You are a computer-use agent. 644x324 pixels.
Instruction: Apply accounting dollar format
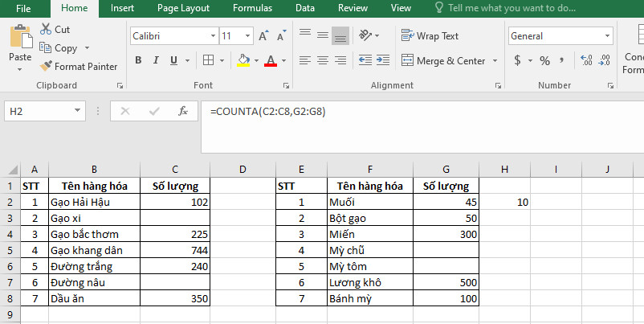coord(517,60)
